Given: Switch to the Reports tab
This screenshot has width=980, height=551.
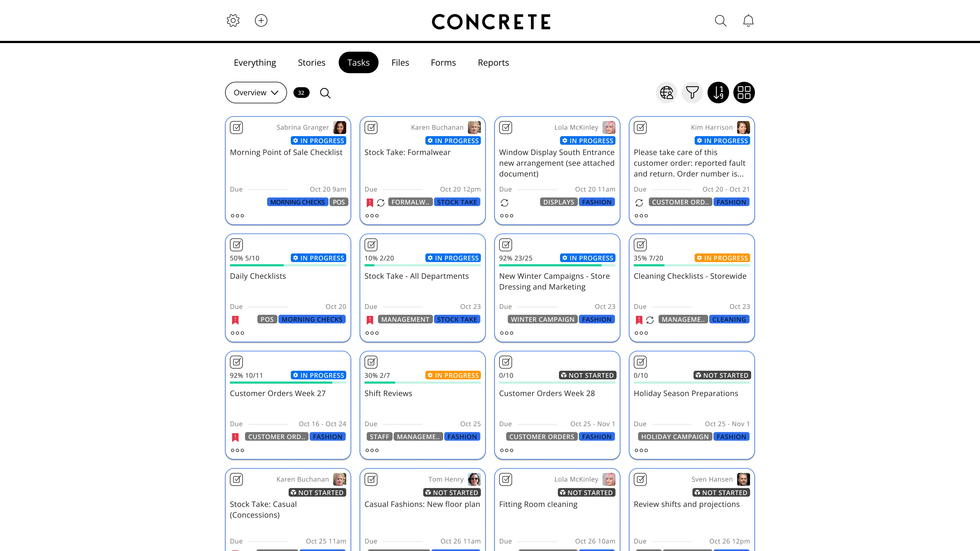Looking at the screenshot, I should [493, 62].
